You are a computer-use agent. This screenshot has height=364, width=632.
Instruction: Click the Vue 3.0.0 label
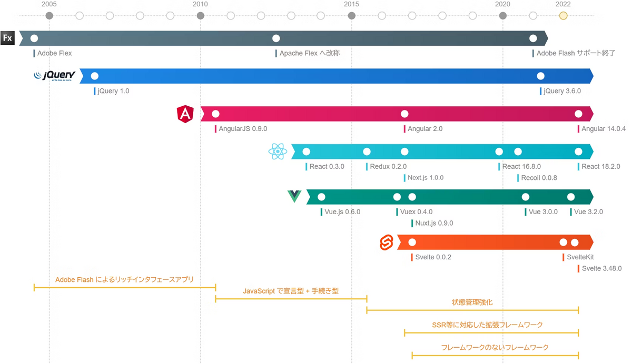[543, 212]
